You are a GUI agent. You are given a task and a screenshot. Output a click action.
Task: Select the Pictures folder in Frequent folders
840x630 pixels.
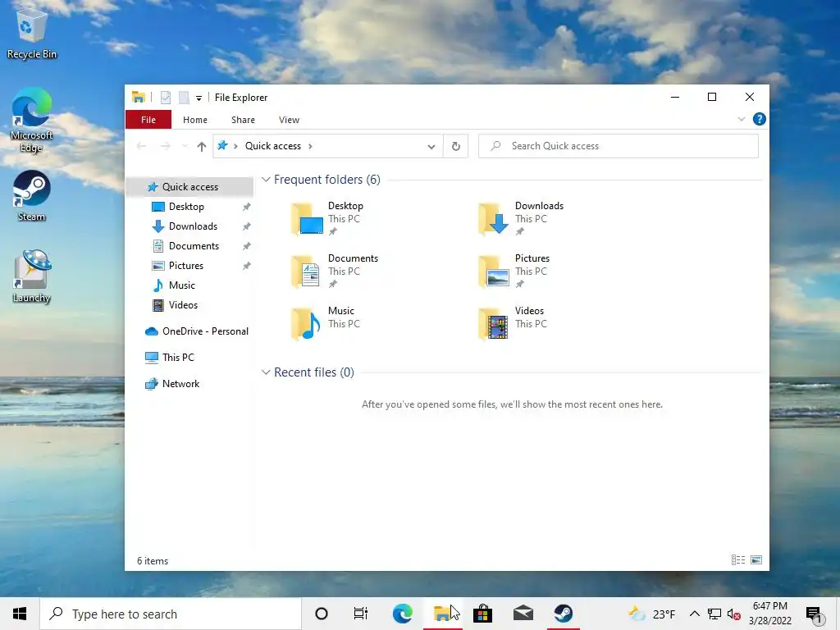click(x=514, y=271)
